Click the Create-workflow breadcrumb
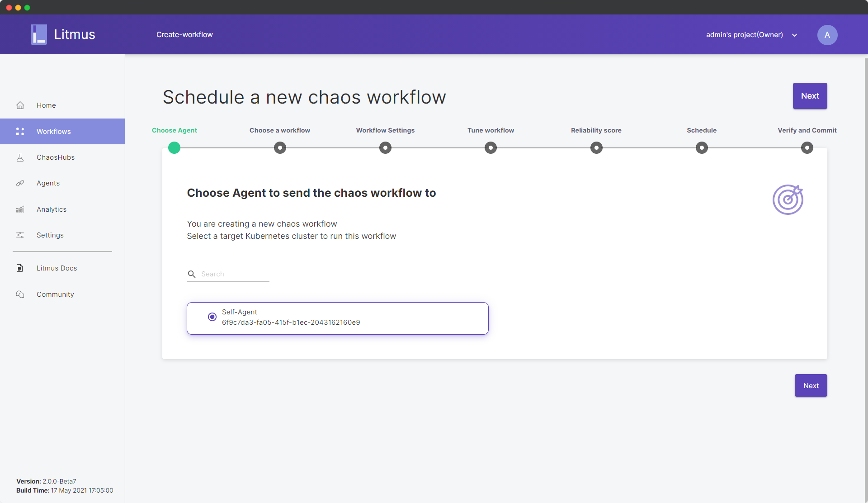 click(184, 35)
